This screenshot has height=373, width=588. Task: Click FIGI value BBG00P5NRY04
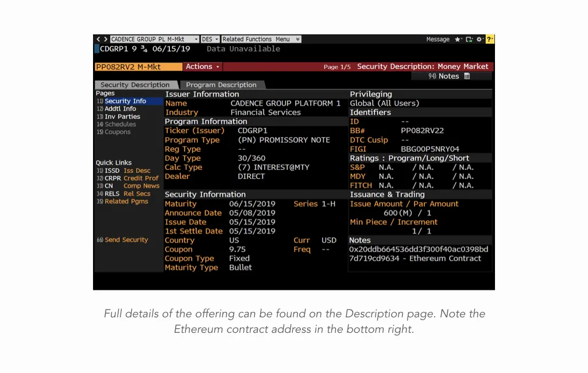point(430,149)
